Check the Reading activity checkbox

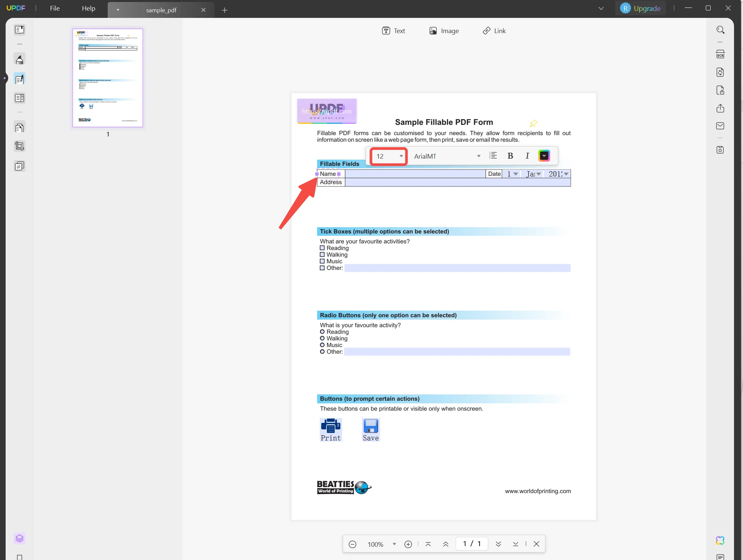[x=323, y=248]
